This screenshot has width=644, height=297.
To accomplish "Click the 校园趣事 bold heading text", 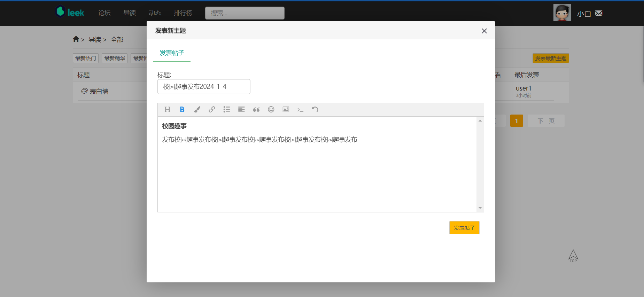I will click(x=174, y=126).
